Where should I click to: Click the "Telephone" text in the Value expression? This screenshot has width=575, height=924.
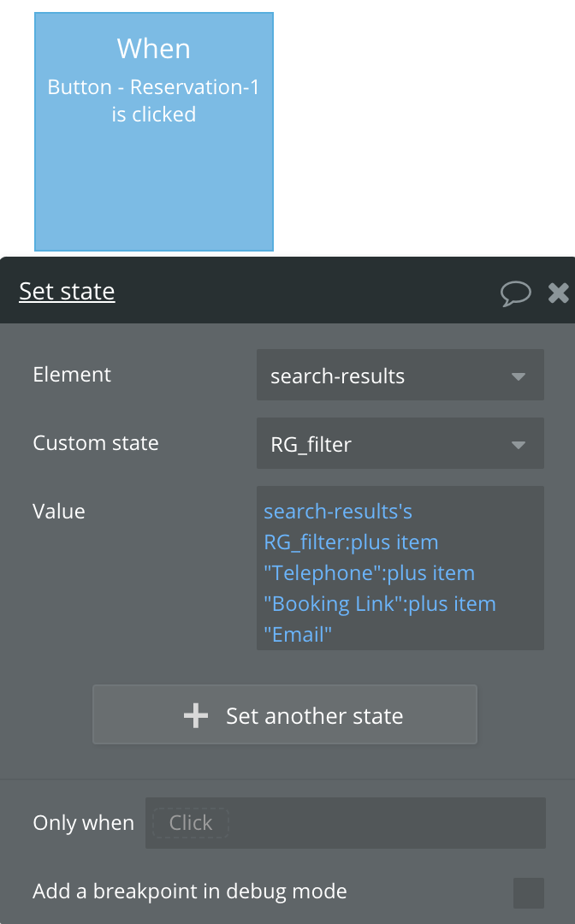coord(323,573)
